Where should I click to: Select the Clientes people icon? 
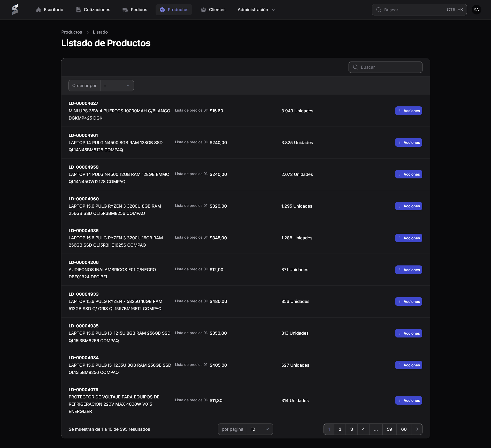(204, 10)
